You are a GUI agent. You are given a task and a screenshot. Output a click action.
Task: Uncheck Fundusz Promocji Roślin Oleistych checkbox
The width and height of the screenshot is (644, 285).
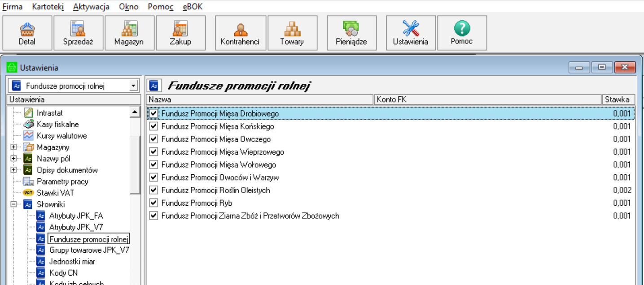click(x=154, y=190)
